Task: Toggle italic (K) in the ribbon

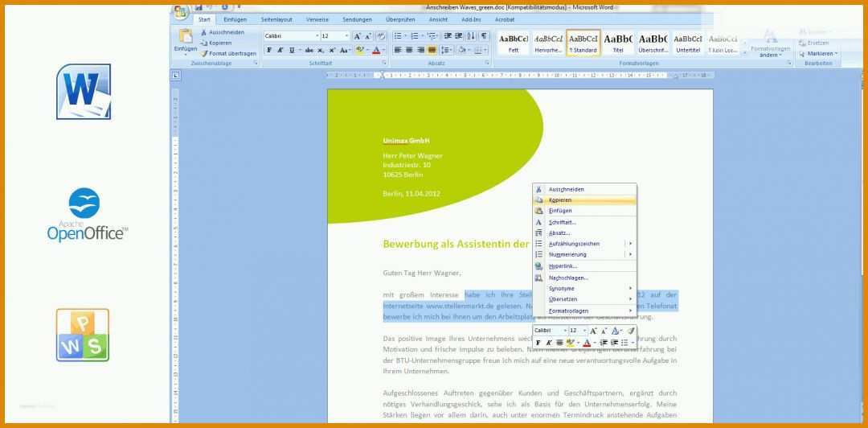Action: coord(280,50)
